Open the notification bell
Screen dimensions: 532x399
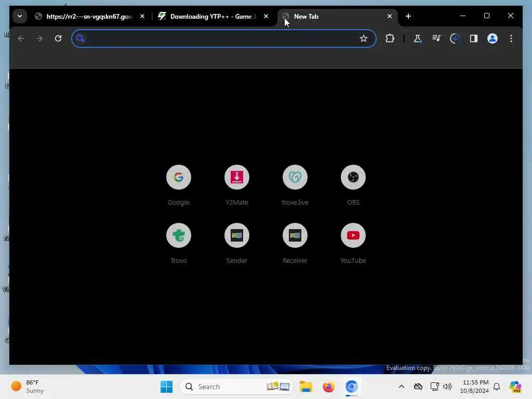(497, 387)
